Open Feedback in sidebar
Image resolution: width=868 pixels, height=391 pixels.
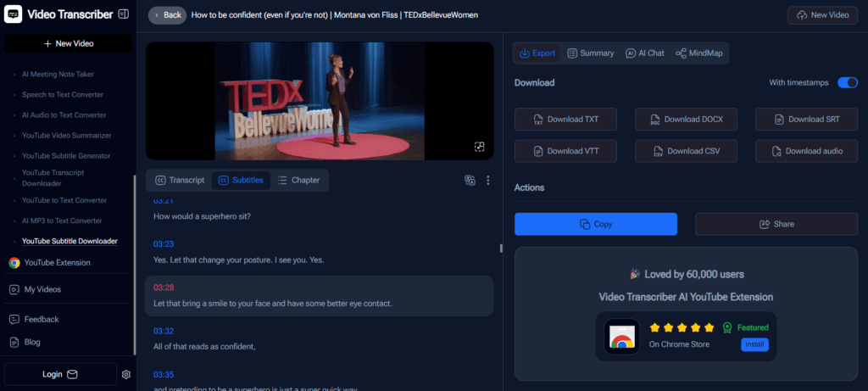coord(42,319)
